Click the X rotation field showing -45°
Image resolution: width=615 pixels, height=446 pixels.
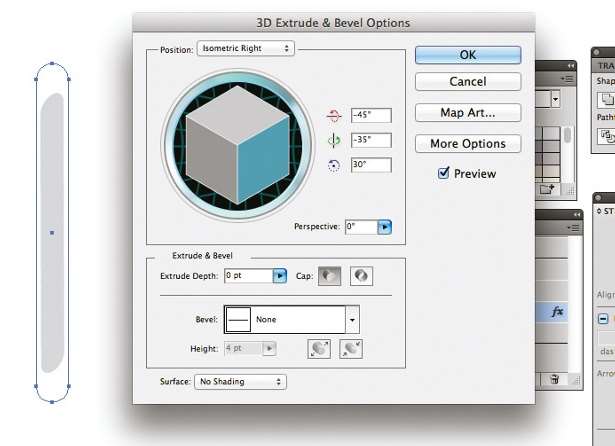[370, 115]
